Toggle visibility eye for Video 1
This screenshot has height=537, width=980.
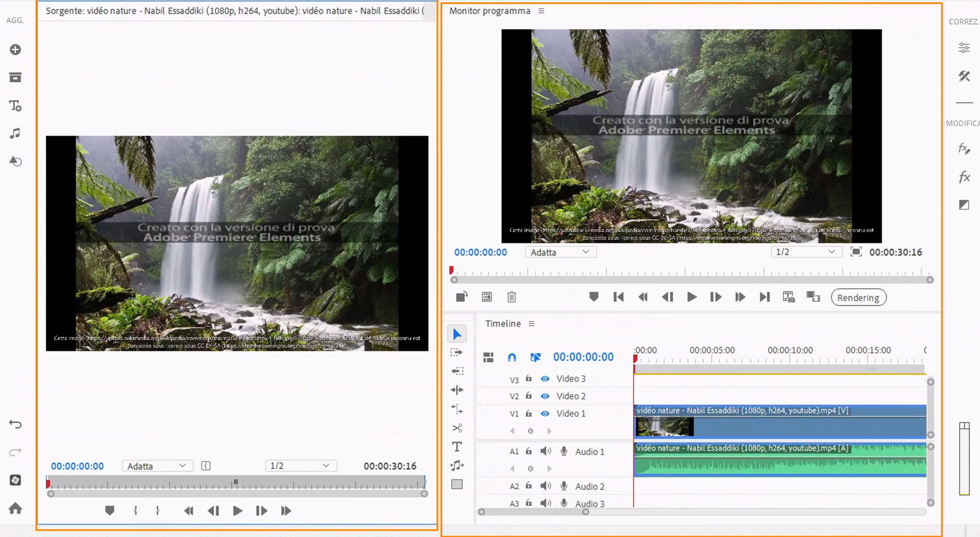[545, 413]
